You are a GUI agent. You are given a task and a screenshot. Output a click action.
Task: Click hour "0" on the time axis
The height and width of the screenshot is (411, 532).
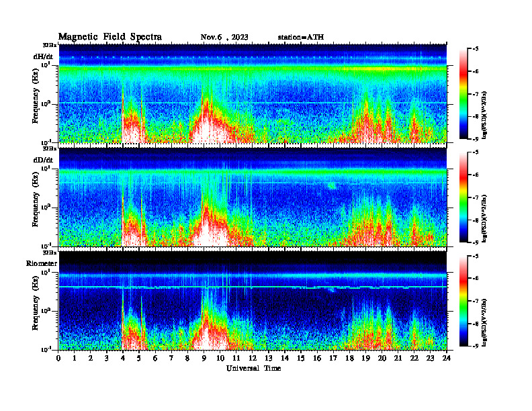point(58,359)
